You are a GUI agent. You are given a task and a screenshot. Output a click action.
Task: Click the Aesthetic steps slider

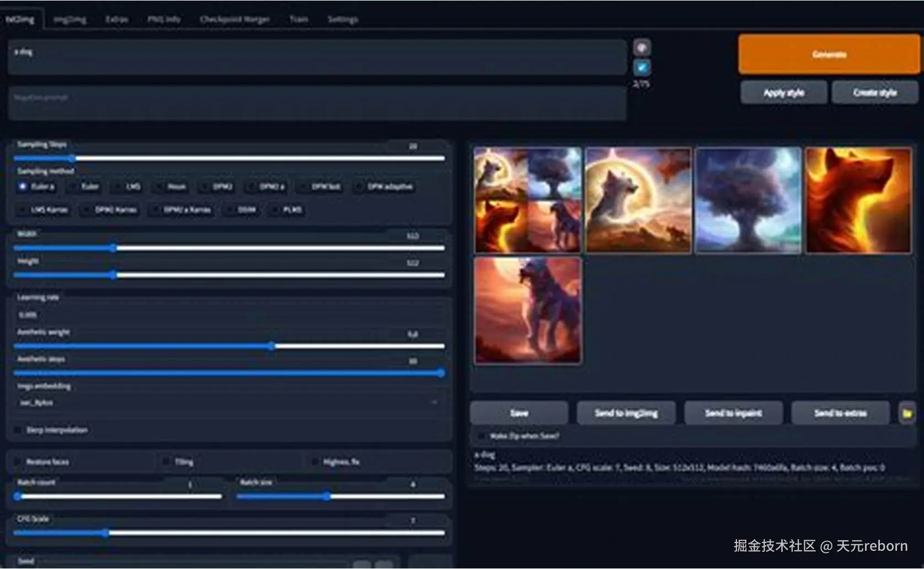point(229,373)
